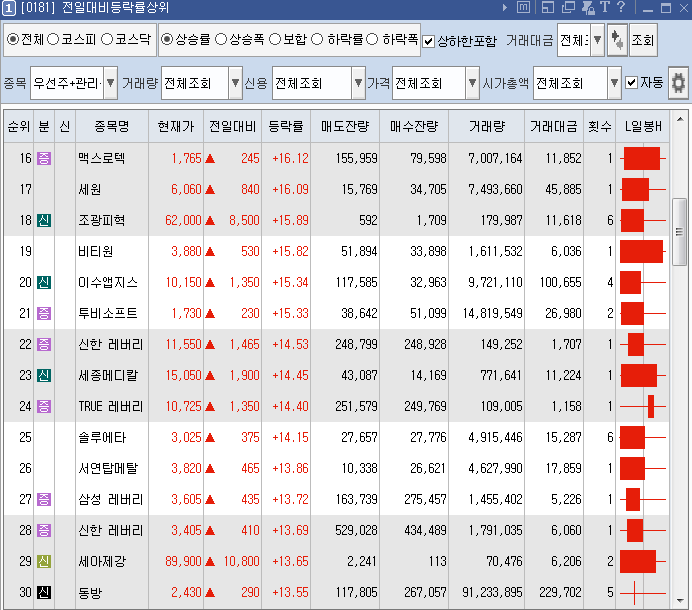Click the up triangle beside 솔루에타 price 3,025
The width and height of the screenshot is (692, 610).
(210, 437)
